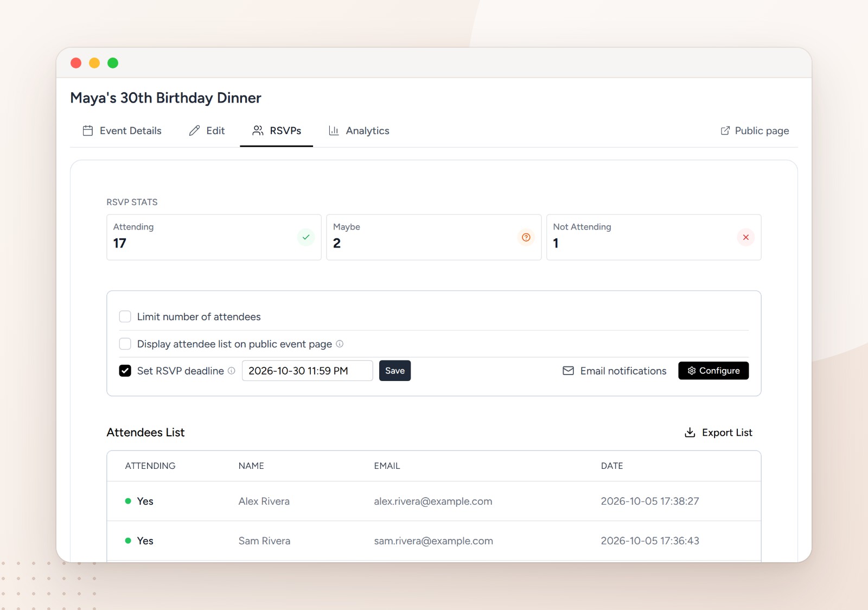
Task: Click the Attendees List heading
Action: pos(145,433)
